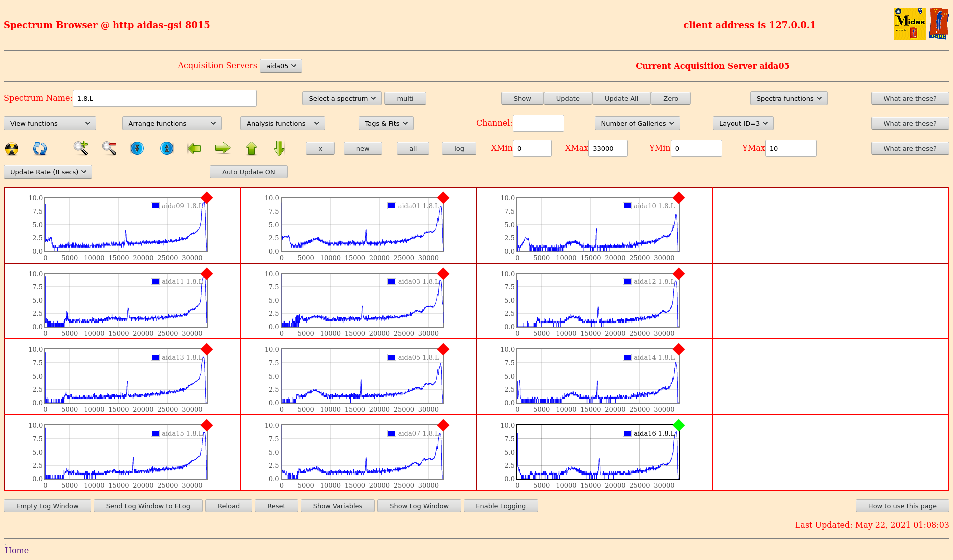953x560 pixels.
Task: Open the Update Rate (8 secs) dropdown
Action: tap(48, 172)
